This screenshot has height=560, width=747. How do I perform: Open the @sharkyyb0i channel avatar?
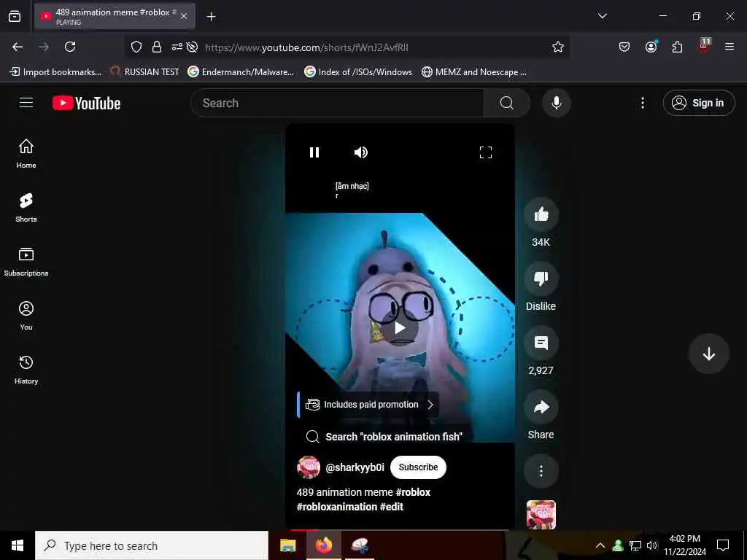pos(309,467)
